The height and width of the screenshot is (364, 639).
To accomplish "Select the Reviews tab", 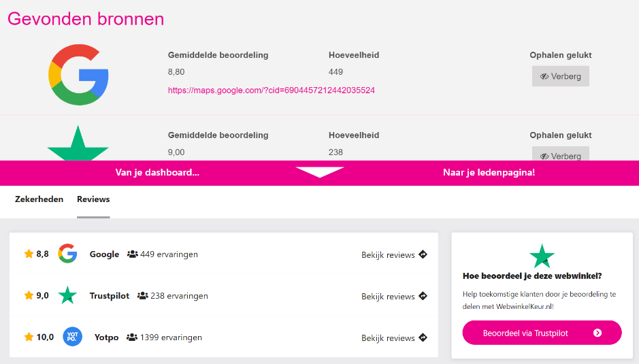I will click(x=93, y=199).
